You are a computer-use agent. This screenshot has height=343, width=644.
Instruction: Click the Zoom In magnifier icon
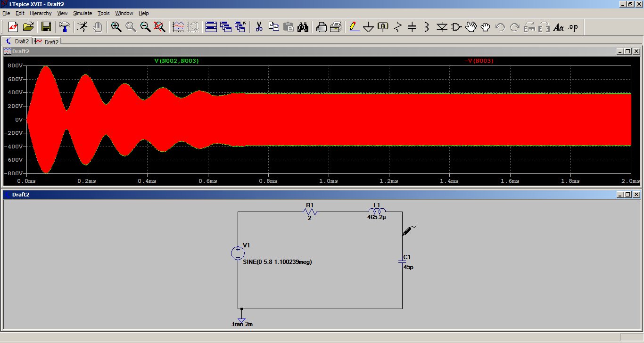click(116, 27)
